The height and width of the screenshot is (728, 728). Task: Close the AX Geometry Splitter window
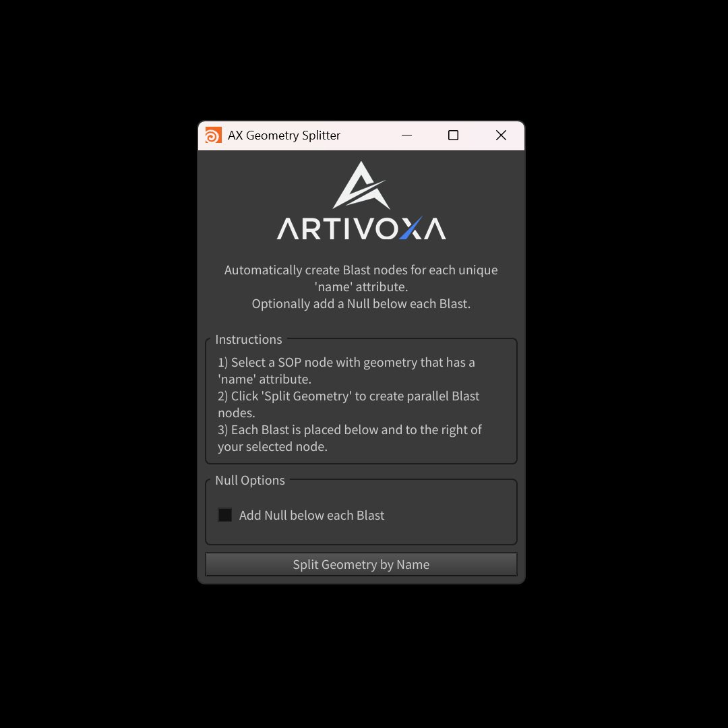pos(501,135)
